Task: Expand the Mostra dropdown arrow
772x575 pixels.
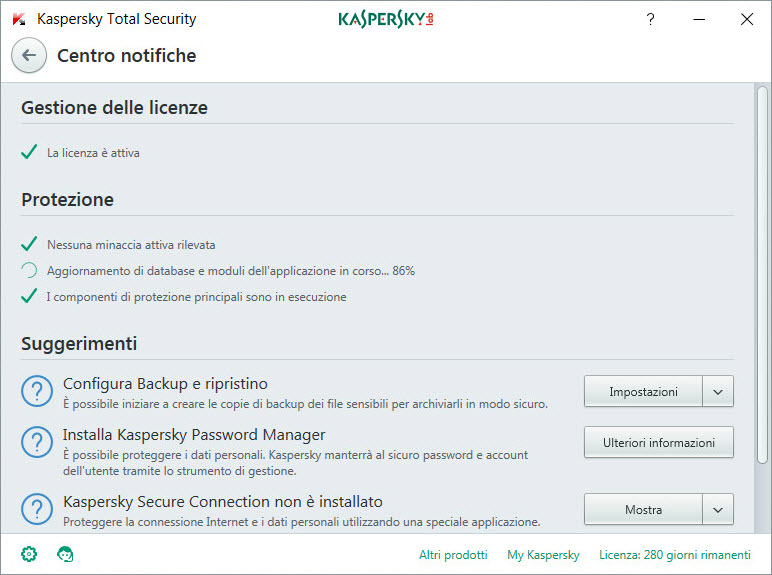Action: (718, 509)
